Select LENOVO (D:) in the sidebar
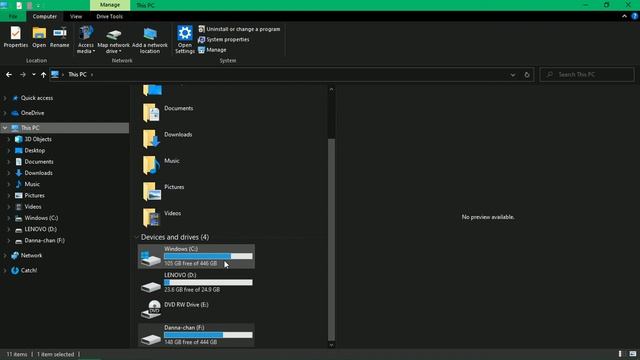Screen dimensions: 640x360 40,229
